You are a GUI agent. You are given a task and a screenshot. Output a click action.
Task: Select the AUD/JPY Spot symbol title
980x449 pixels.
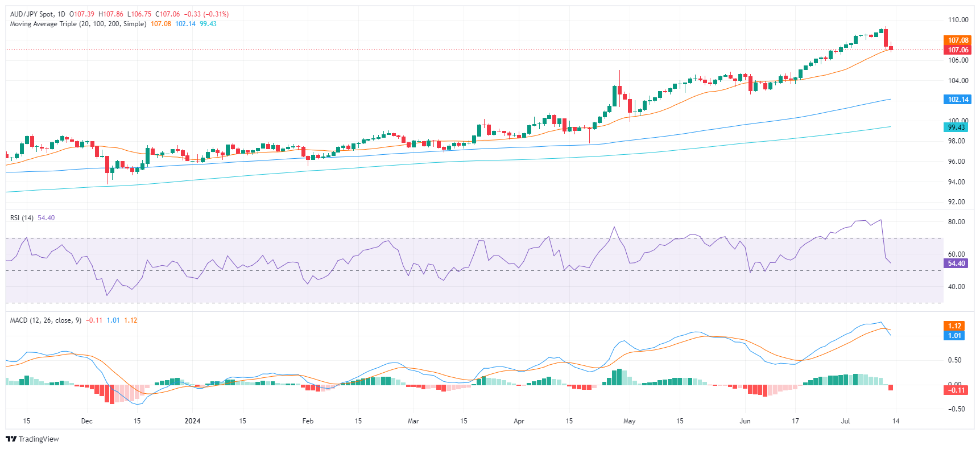click(38, 14)
